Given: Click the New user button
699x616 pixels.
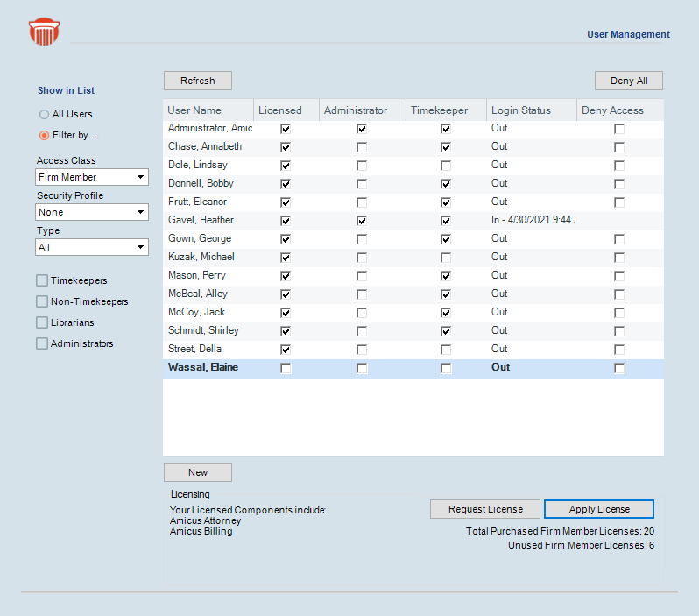Looking at the screenshot, I should tap(198, 472).
